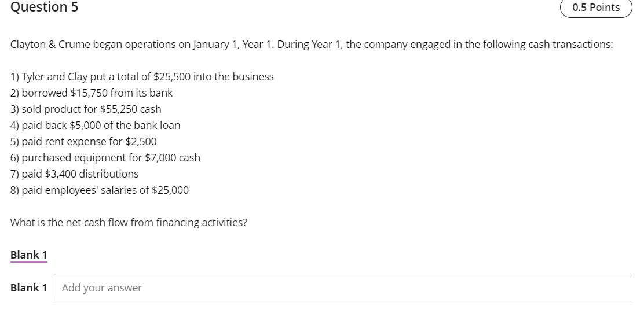Click the Question 5 heading
644x310 pixels.
(45, 7)
